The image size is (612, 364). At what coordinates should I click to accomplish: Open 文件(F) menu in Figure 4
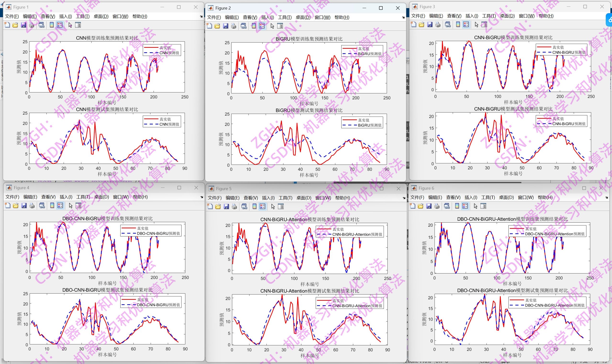pyautogui.click(x=12, y=197)
